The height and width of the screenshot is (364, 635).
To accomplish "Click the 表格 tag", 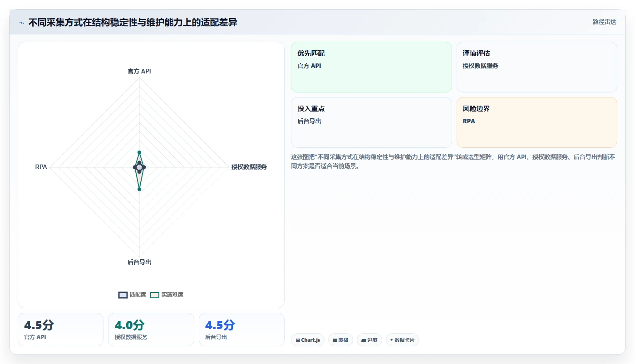I will (x=340, y=340).
